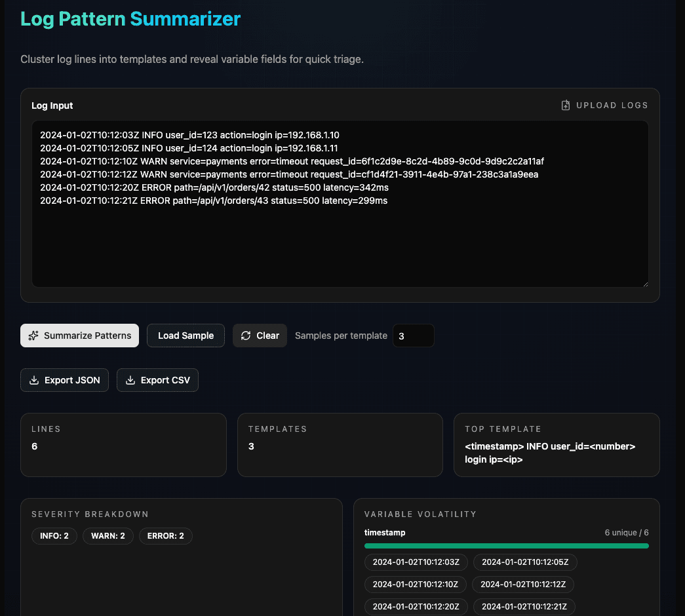Viewport: 685px width, 616px height.
Task: Toggle the ERROR: 2 severity badge
Action: point(165,535)
